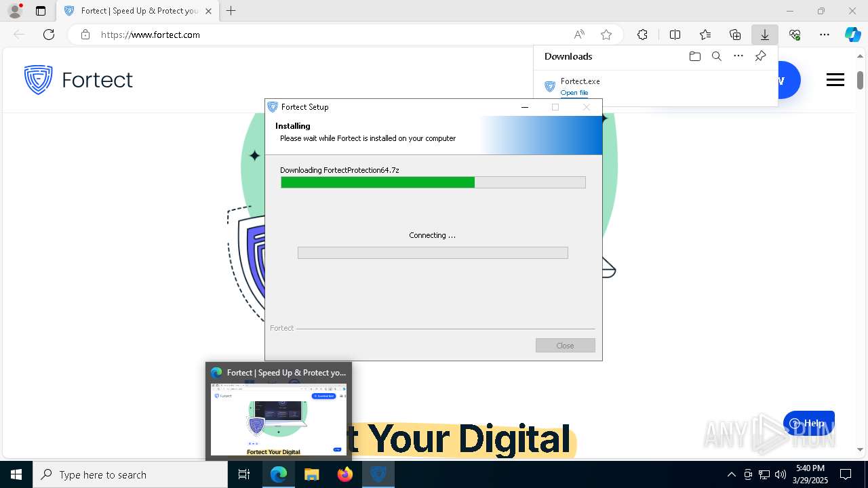Open the notification center icon
868x488 pixels.
[846, 474]
